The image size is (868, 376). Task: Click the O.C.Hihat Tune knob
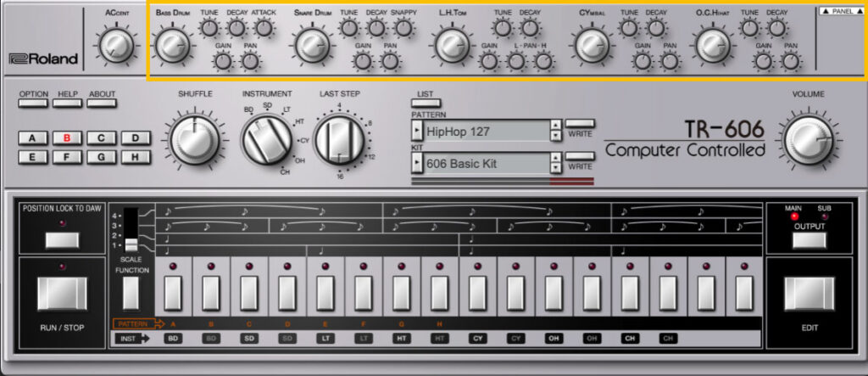click(749, 28)
